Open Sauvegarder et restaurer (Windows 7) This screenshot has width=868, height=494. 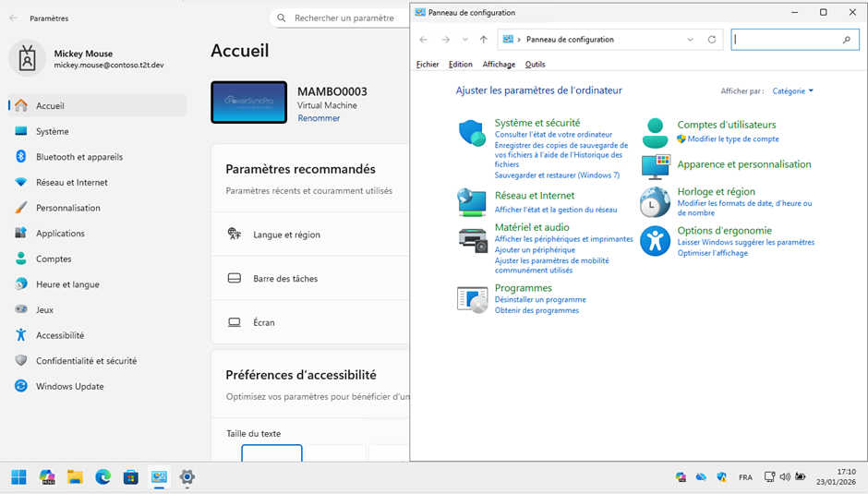point(557,175)
